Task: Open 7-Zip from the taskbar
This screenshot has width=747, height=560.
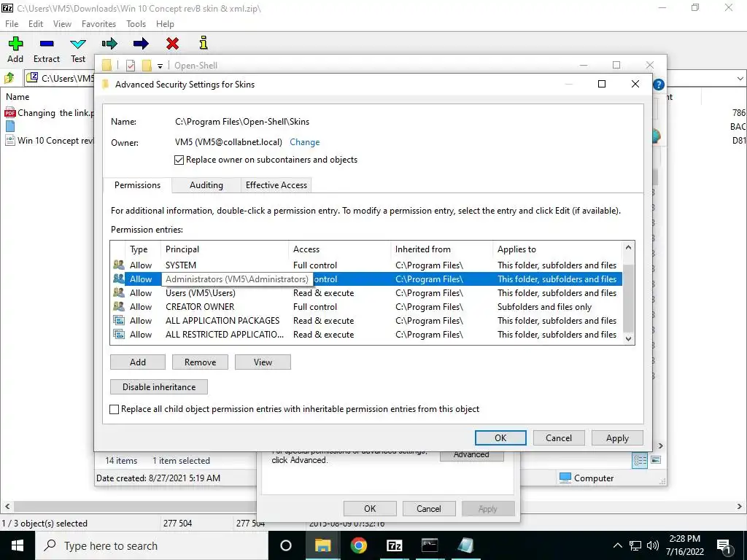Action: coord(394,545)
